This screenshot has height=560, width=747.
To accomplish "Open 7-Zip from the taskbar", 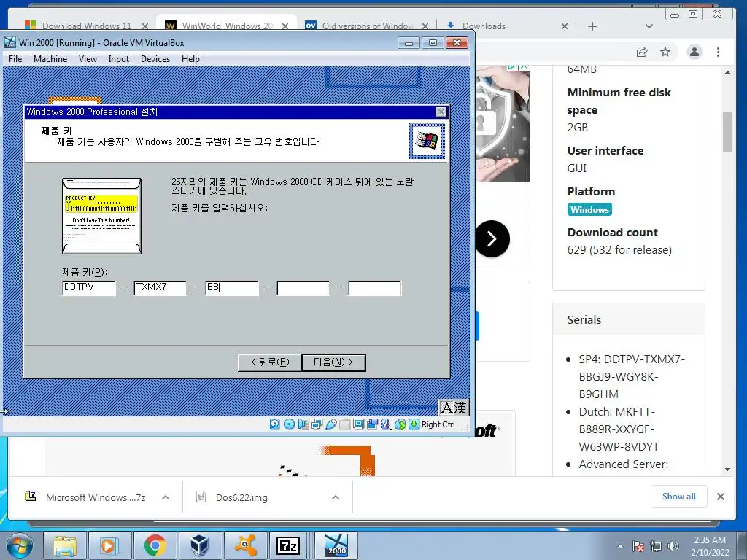I will (289, 545).
